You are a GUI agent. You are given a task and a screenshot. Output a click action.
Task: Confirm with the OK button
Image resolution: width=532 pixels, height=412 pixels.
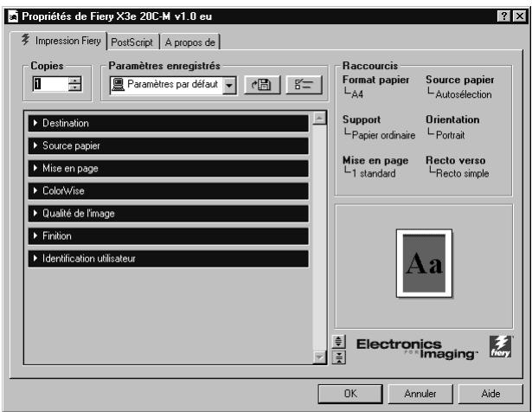pos(350,394)
